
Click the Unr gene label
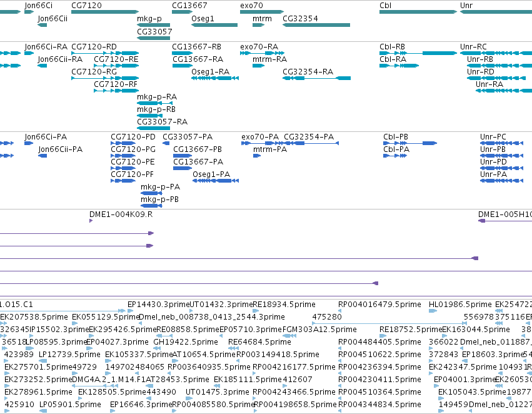466,6
